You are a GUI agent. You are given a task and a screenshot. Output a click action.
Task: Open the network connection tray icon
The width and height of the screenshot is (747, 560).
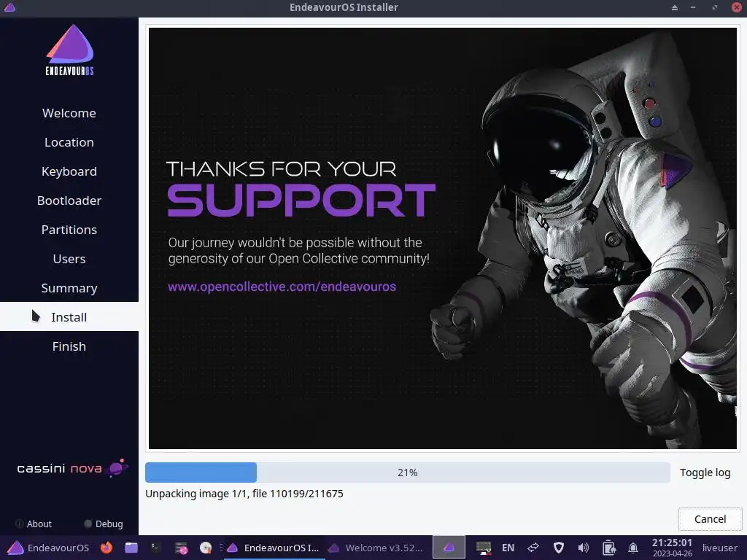point(533,548)
